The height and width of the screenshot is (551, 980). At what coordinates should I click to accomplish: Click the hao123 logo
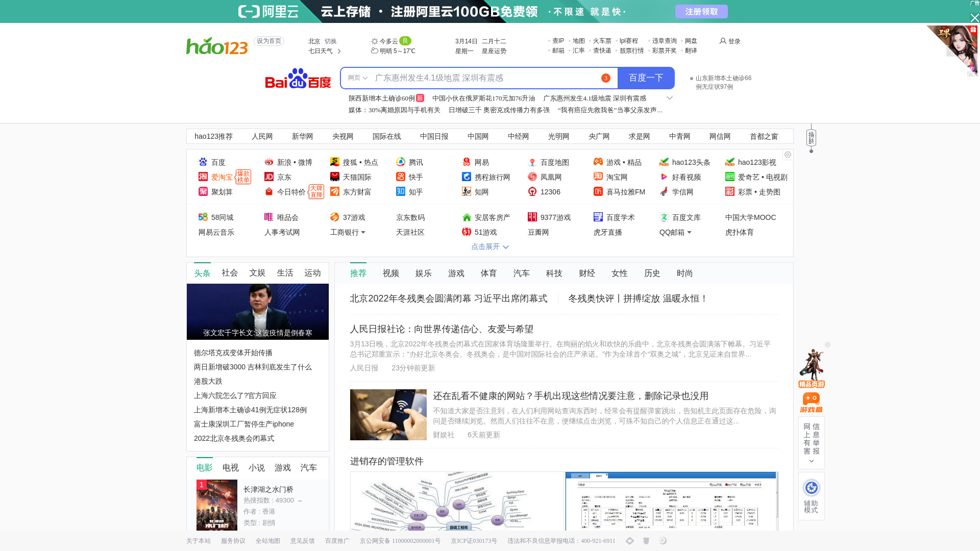[x=217, y=46]
